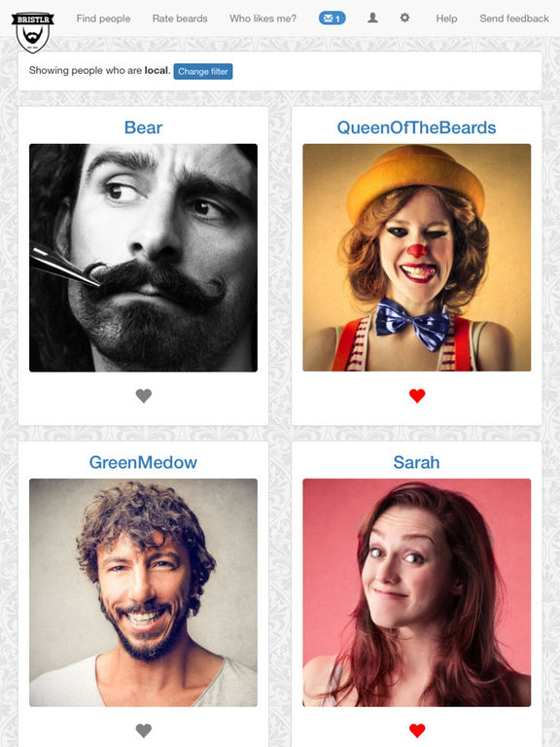Go to Rate beards page
Viewport: 560px width, 747px height.
coord(180,18)
